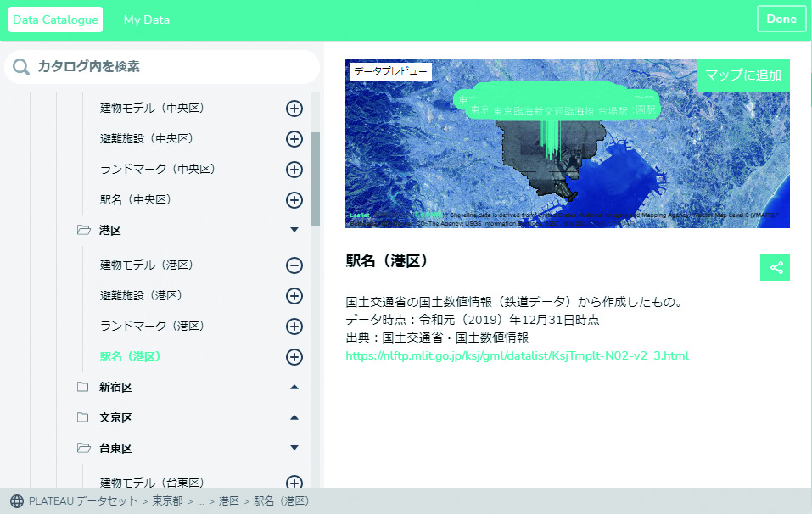The height and width of the screenshot is (514, 812).
Task: Click the share icon button
Action: tap(775, 267)
